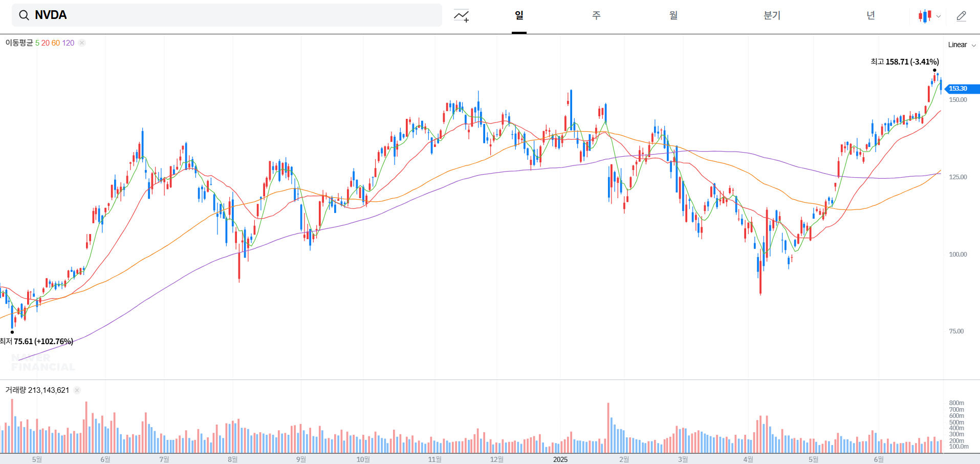
Task: Expand the chart type dropdown arrow
Action: pos(939,16)
